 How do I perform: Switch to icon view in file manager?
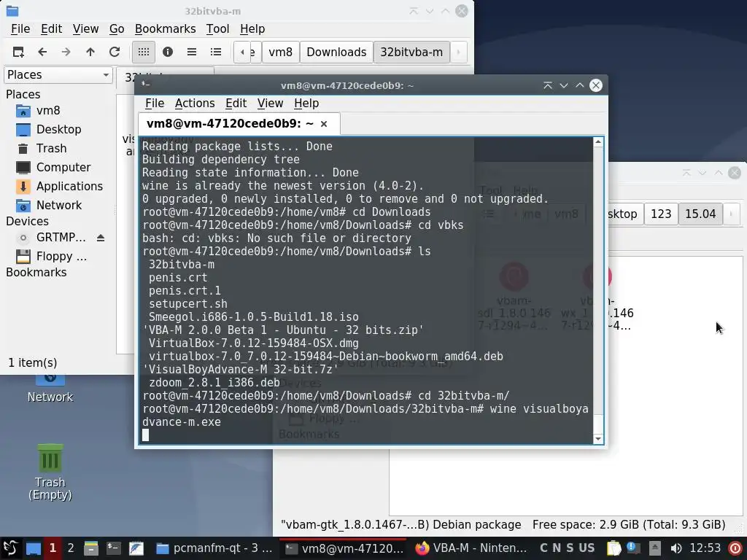[144, 52]
